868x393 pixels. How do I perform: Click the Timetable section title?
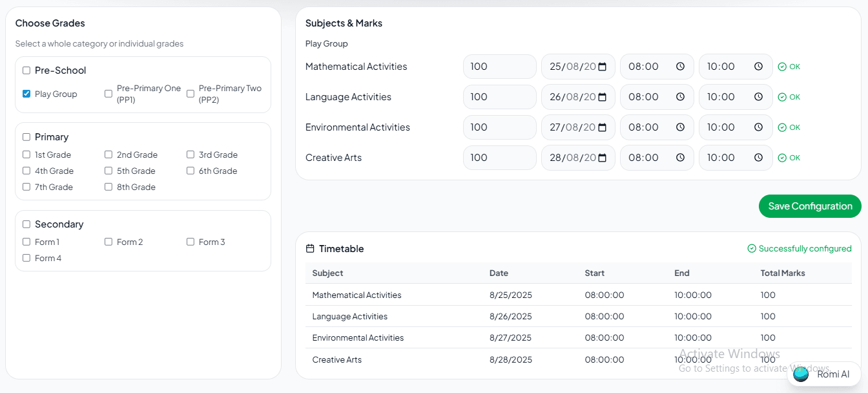(341, 248)
